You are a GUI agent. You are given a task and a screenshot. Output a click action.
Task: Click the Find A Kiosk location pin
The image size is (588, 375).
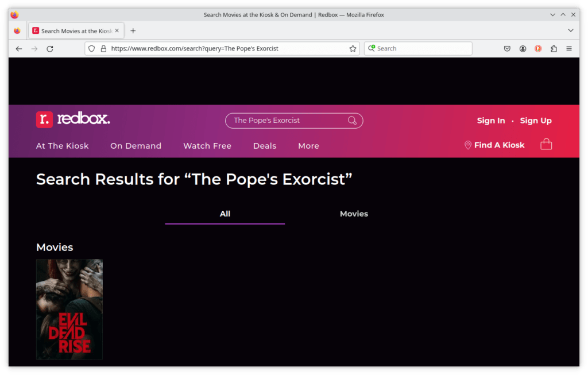point(467,145)
